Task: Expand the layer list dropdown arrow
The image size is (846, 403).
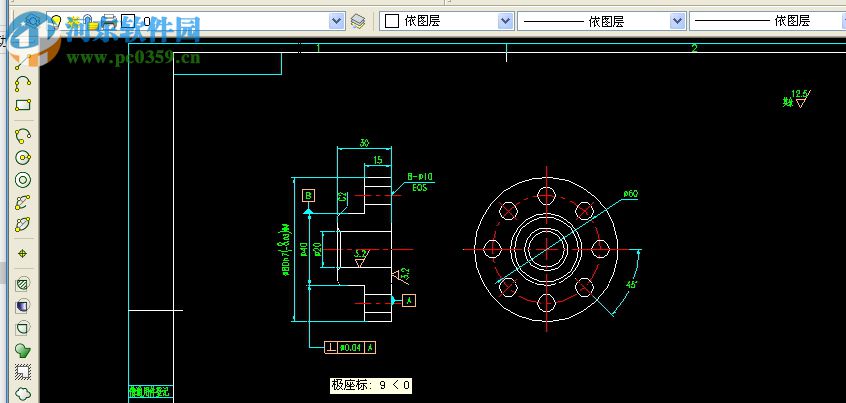Action: pyautogui.click(x=337, y=21)
